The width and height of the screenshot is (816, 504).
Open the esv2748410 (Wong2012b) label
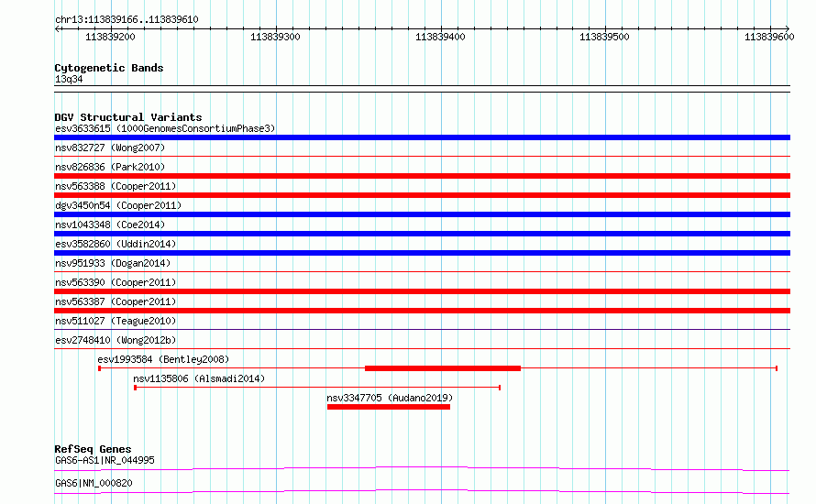(116, 340)
